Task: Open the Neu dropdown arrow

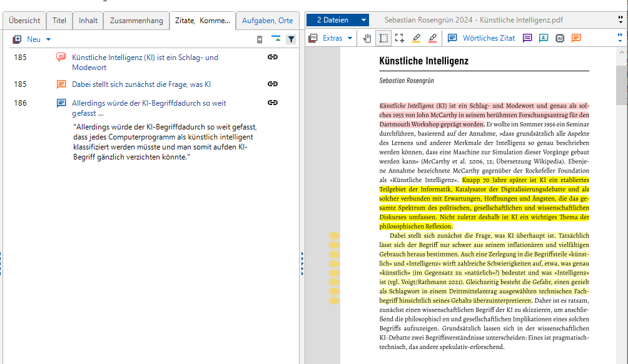Action: [48, 39]
